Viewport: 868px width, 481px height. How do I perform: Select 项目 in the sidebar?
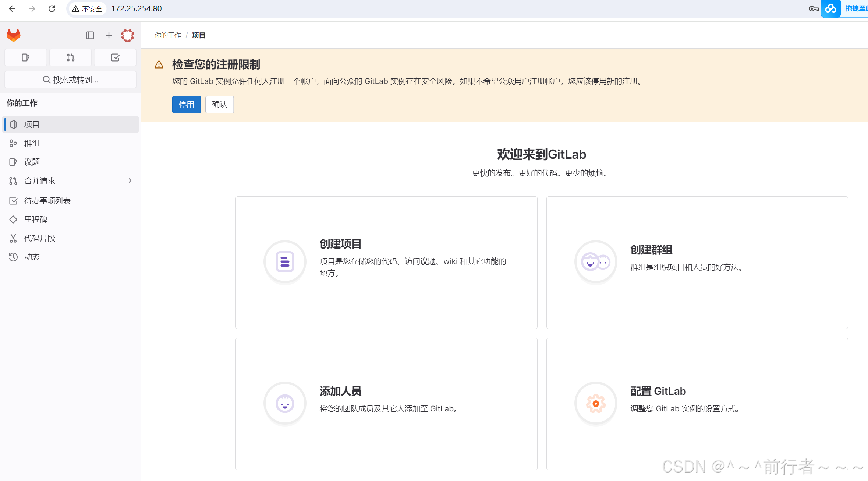pos(71,124)
